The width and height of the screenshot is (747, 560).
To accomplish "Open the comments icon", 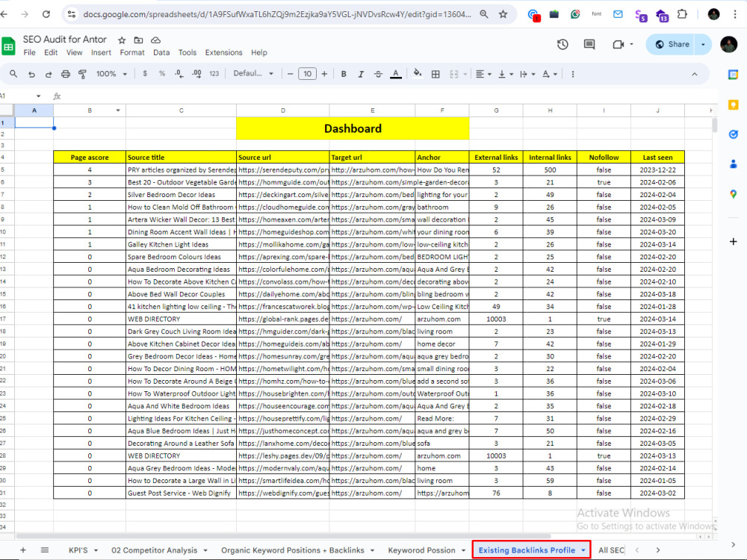I will tap(589, 44).
